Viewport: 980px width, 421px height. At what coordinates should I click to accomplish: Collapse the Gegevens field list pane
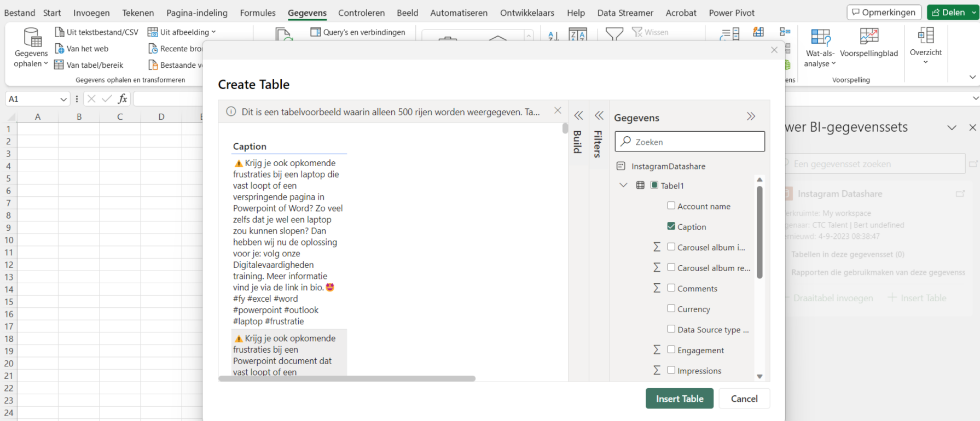tap(751, 116)
